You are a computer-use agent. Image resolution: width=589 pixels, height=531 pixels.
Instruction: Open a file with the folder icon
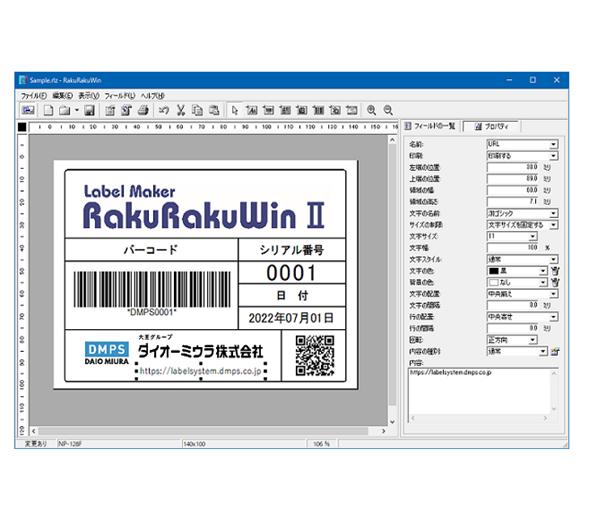pos(65,110)
